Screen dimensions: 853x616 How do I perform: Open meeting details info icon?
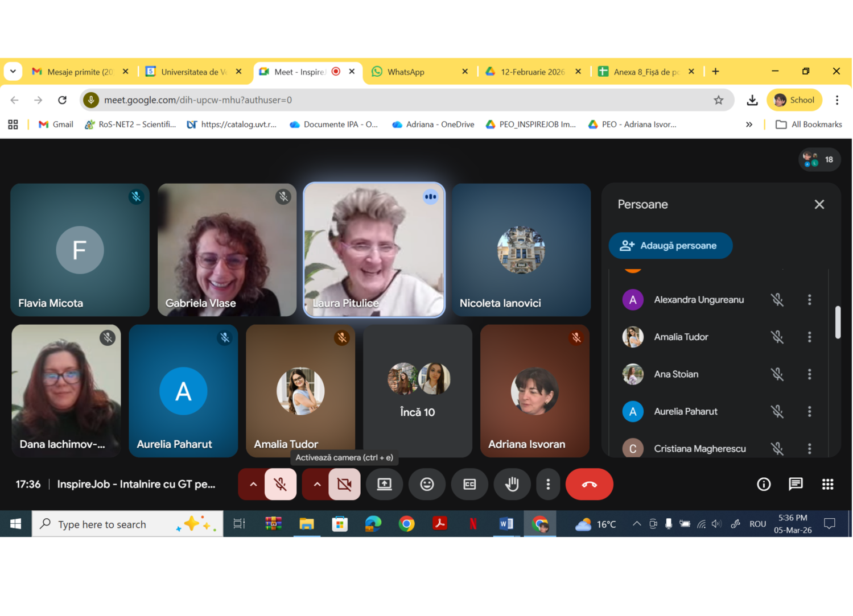pyautogui.click(x=763, y=484)
